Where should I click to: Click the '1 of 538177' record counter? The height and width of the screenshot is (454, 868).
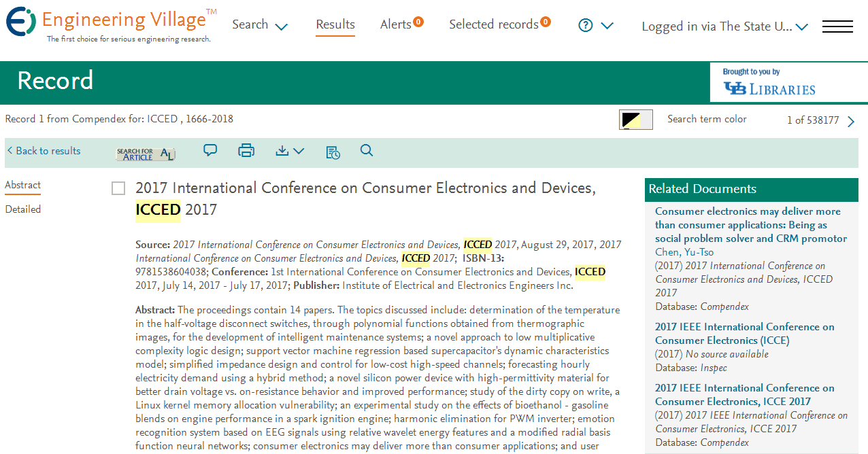coord(813,120)
